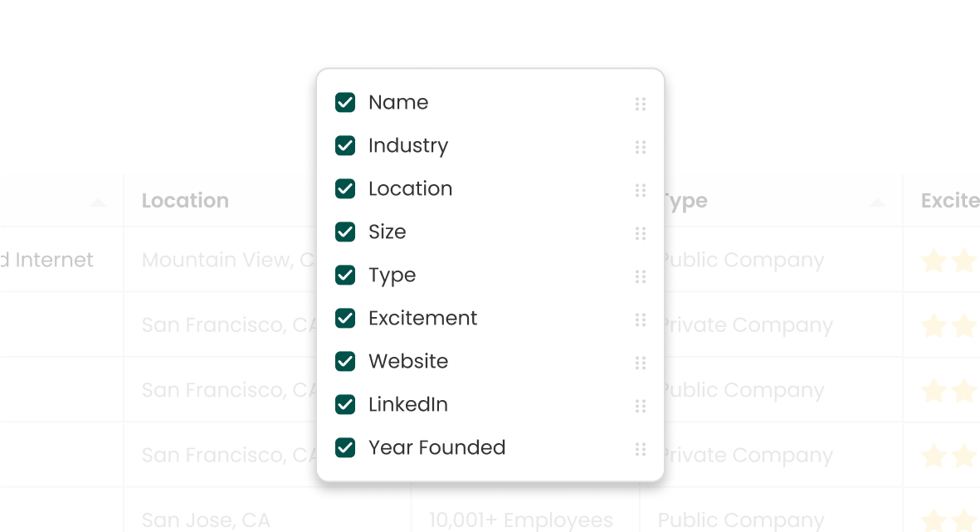This screenshot has width=980, height=532.
Task: Click the sort arrow on the leftmost column header
Action: click(x=97, y=201)
